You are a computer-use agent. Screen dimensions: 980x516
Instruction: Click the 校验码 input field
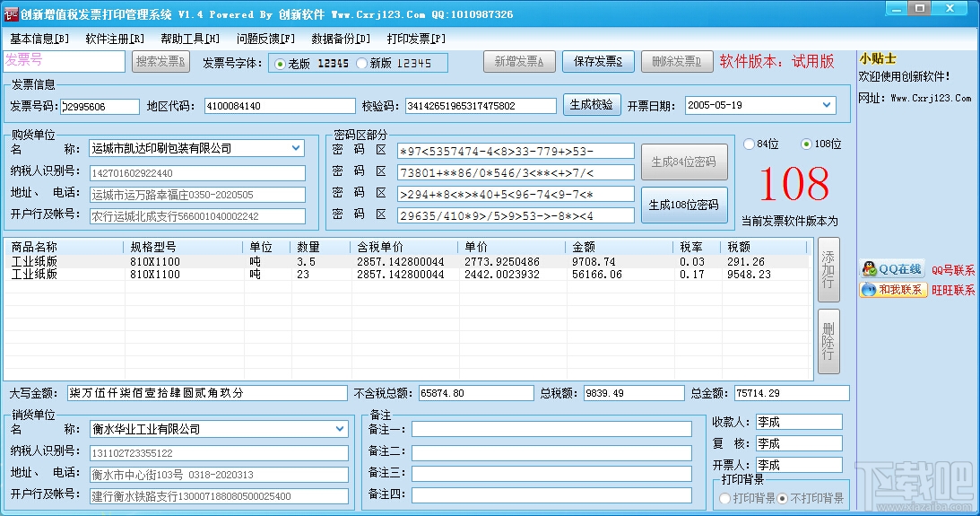coord(481,106)
